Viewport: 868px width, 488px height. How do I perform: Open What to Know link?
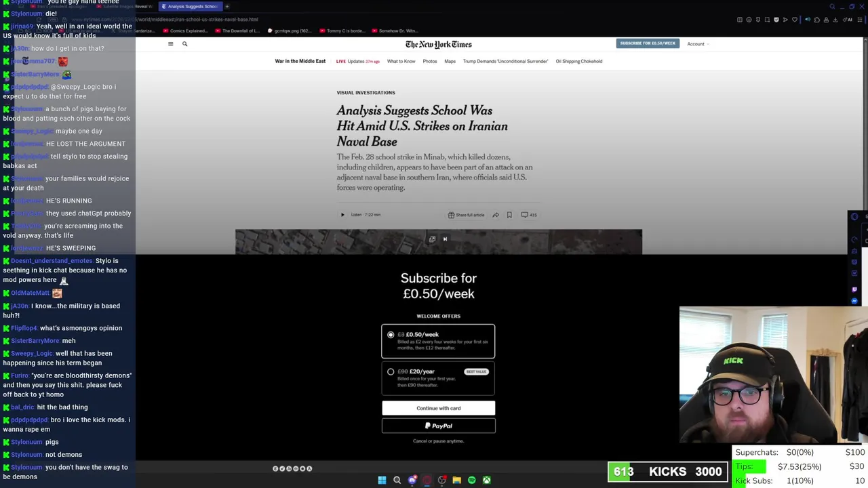(x=401, y=61)
